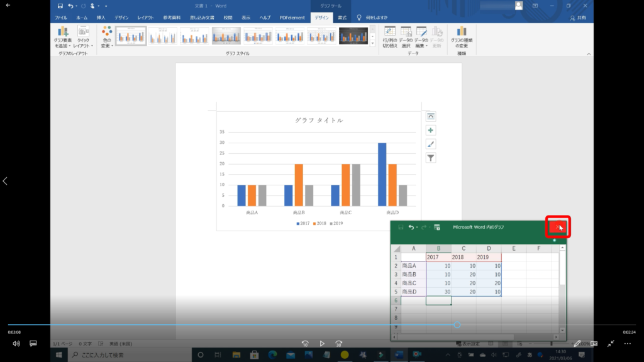The image size is (644, 362).
Task: Exit full screen in video player
Action: (611, 344)
